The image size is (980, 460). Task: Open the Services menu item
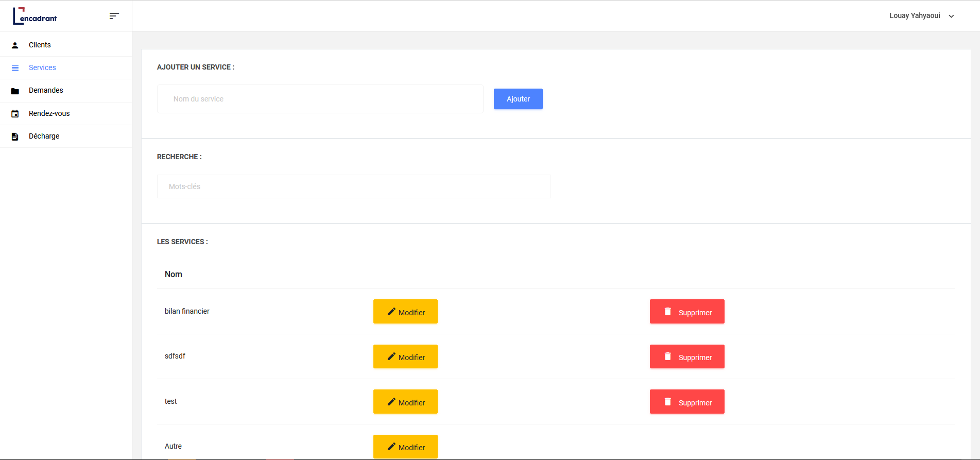pyautogui.click(x=66, y=67)
